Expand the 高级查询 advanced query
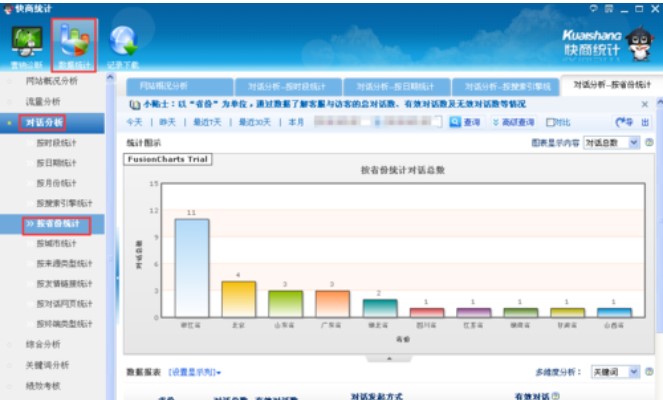This screenshot has width=663, height=400. pos(513,122)
